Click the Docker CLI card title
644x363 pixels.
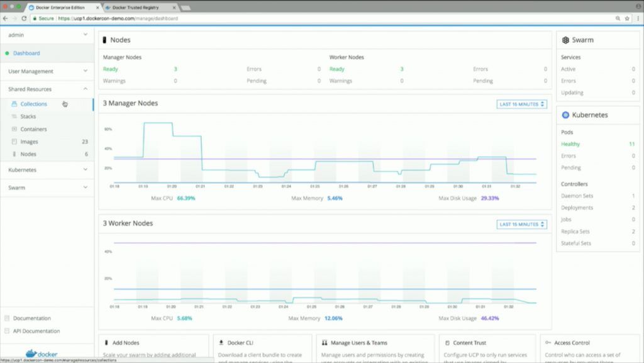coord(240,342)
